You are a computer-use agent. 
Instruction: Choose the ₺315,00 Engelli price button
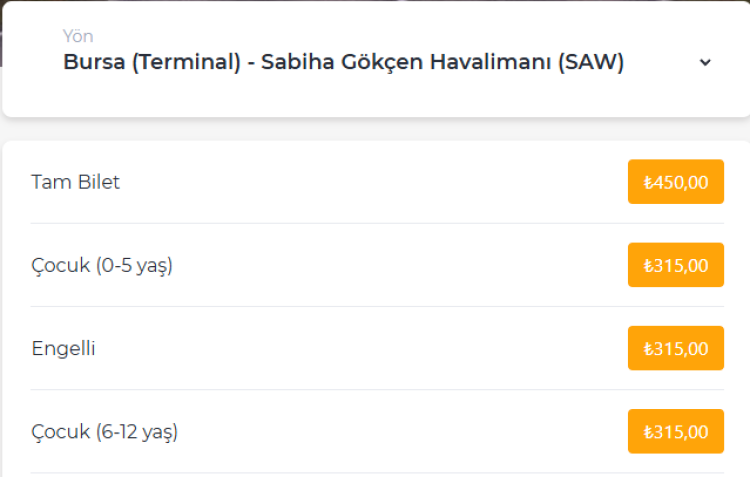[675, 348]
